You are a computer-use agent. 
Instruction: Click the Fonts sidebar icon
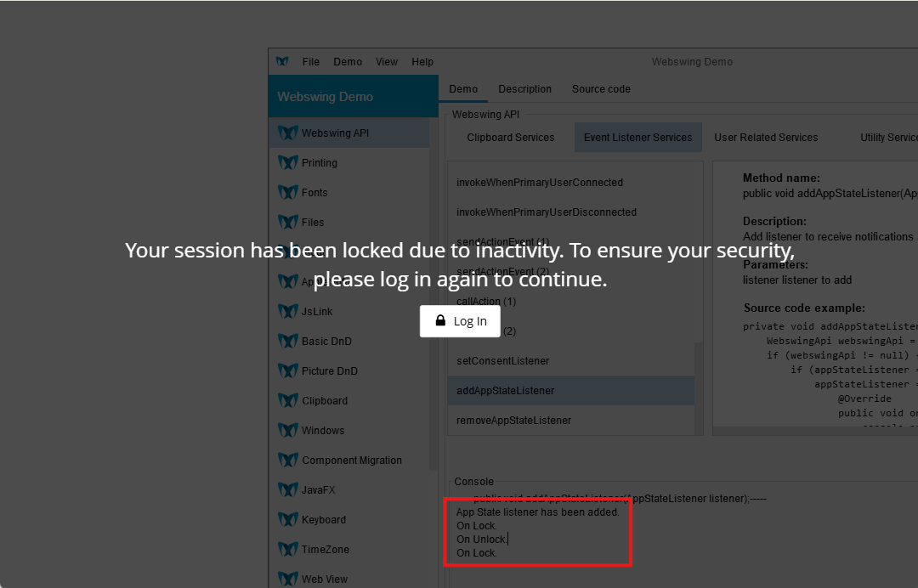click(x=288, y=193)
